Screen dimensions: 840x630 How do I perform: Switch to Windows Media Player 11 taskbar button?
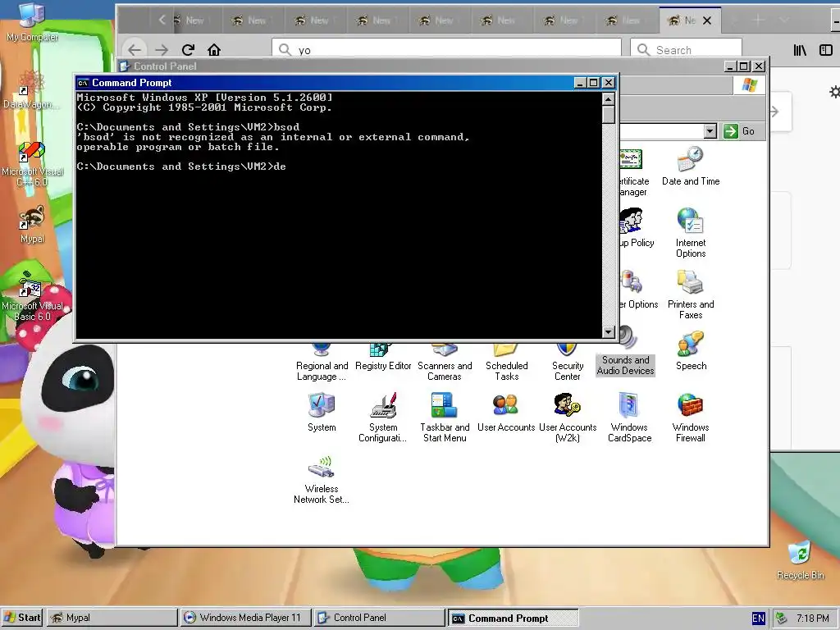coord(245,618)
